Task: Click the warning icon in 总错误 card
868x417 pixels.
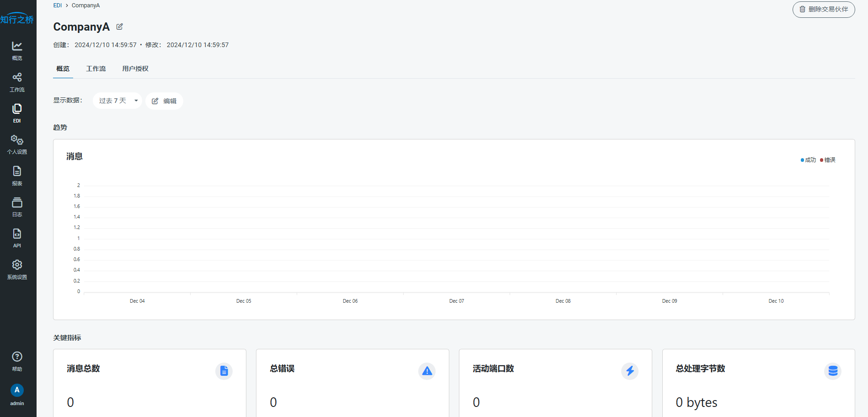Action: coord(427,371)
